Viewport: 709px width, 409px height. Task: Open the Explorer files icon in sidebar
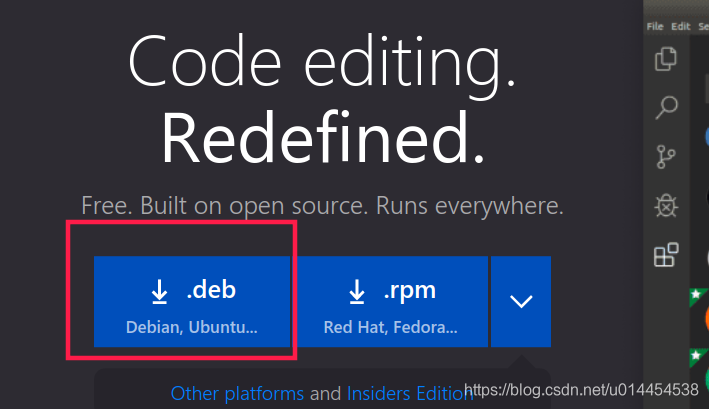pyautogui.click(x=666, y=59)
